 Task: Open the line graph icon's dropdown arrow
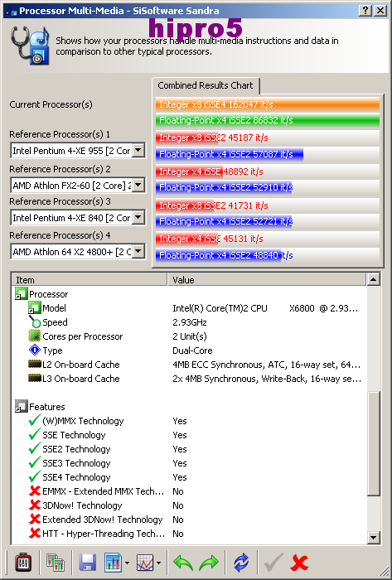click(x=158, y=563)
